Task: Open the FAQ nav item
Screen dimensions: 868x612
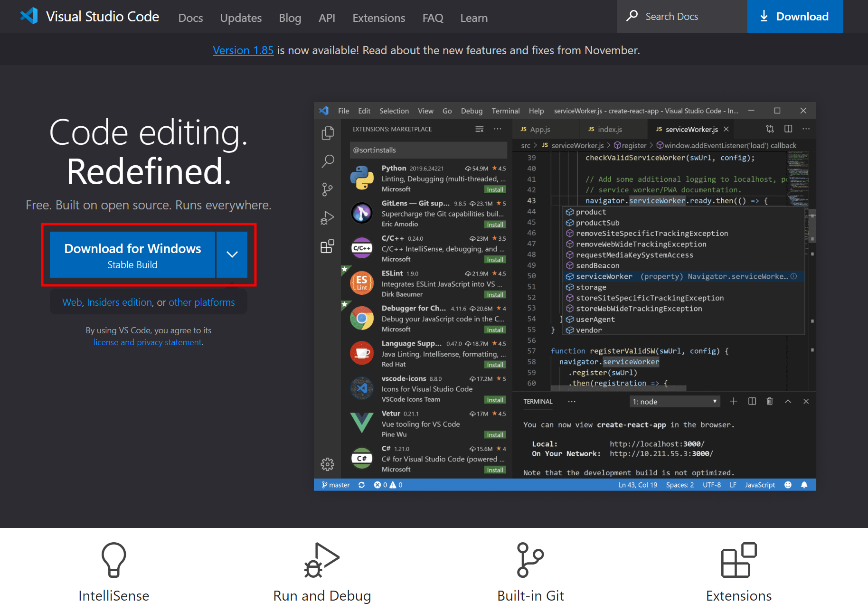Action: pyautogui.click(x=433, y=18)
